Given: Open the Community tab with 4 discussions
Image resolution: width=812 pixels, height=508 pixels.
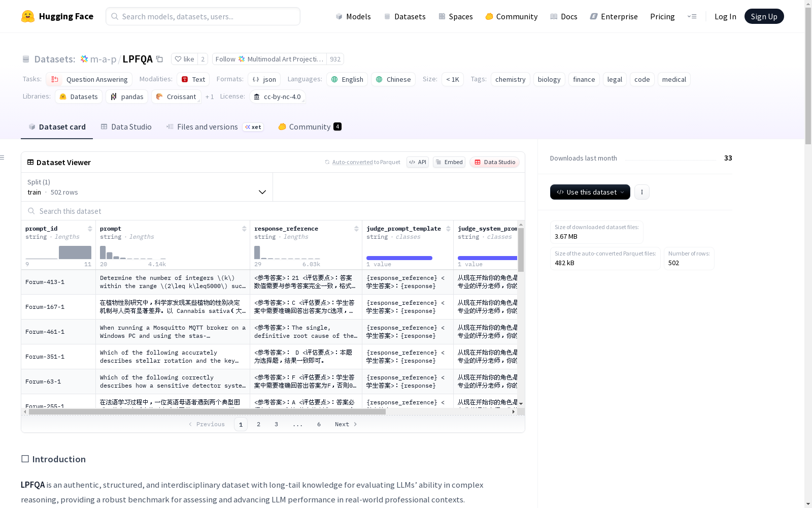Looking at the screenshot, I should coord(310,127).
